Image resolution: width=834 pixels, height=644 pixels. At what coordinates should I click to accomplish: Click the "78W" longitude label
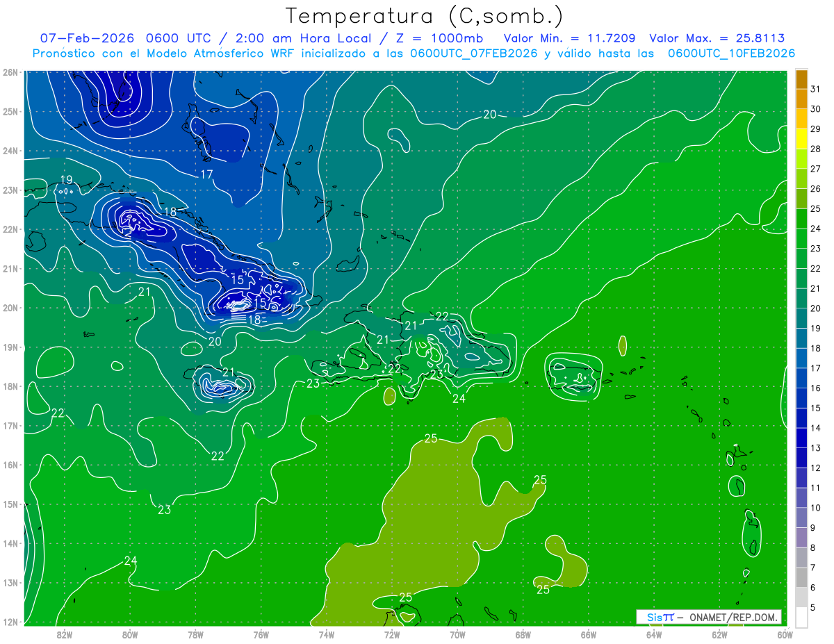pos(195,634)
